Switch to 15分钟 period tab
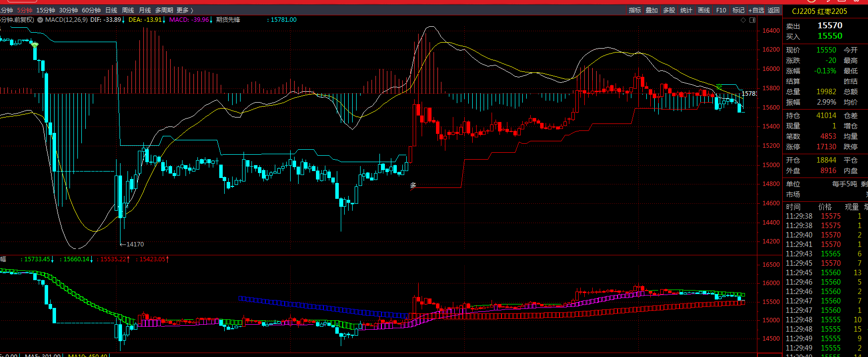868x357 pixels. (46, 10)
